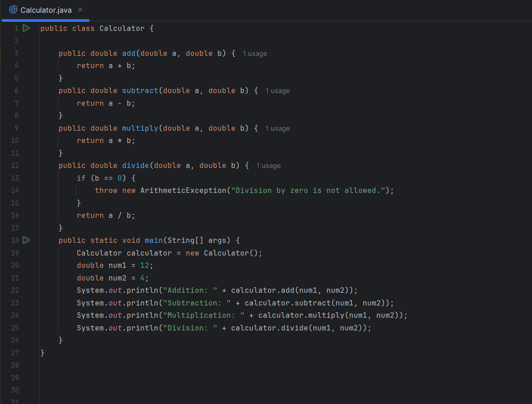Click the 'if (b == 0)' condition line
532x404 pixels.
[x=106, y=178]
